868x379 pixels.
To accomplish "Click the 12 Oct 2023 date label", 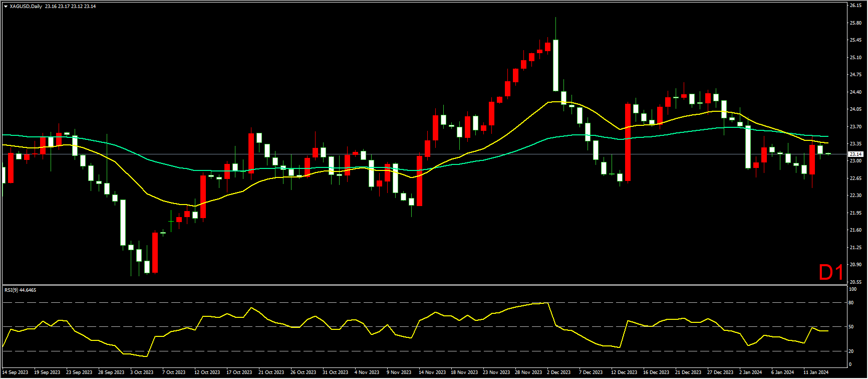I will click(x=207, y=372).
